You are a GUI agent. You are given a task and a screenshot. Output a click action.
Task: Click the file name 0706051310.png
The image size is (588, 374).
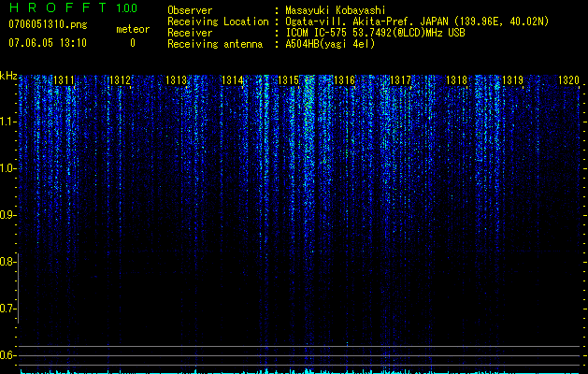(48, 24)
